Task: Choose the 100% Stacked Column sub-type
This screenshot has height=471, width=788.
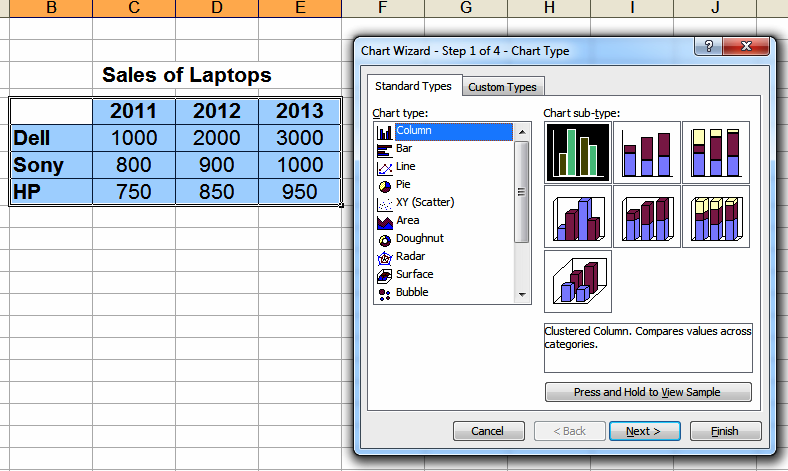Action: [x=716, y=152]
